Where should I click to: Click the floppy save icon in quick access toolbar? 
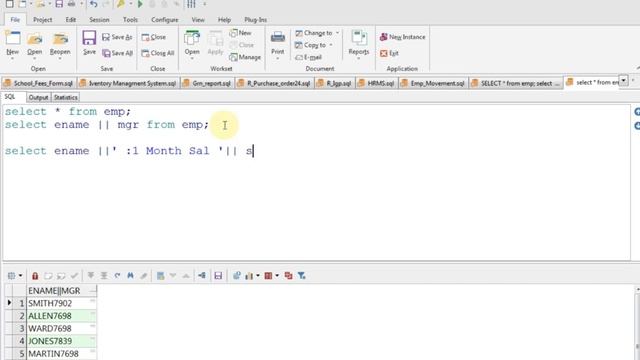[59, 4]
